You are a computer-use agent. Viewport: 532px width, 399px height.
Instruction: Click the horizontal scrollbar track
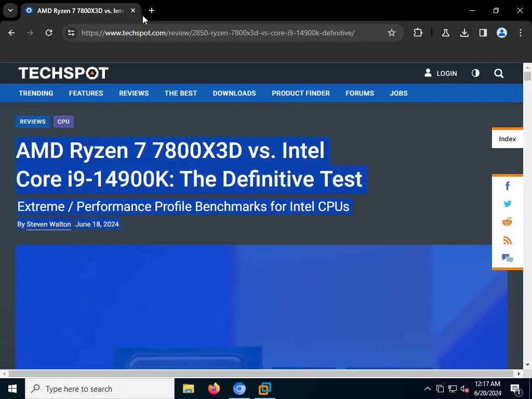pos(261,374)
